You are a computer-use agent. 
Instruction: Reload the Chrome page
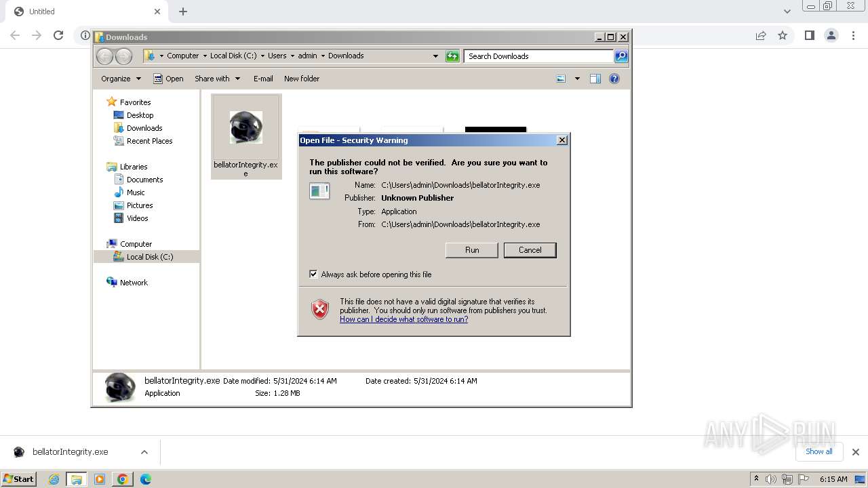click(x=58, y=35)
